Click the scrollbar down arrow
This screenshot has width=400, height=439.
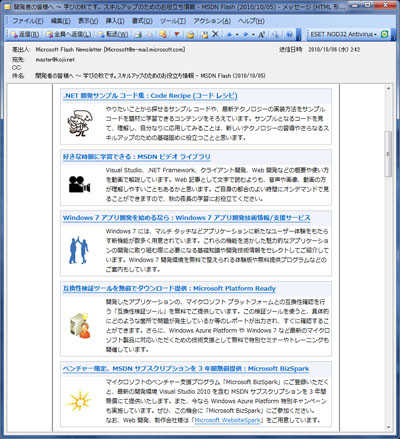(388, 428)
